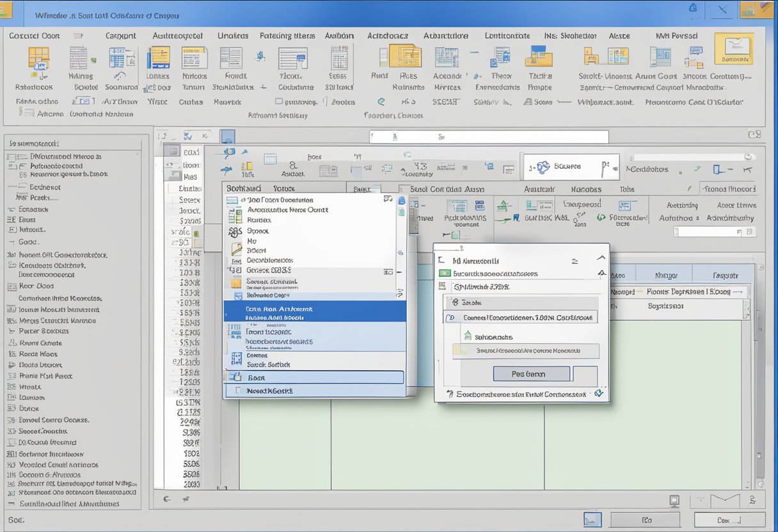Select the Unafras ribbon tab
Screen dimensions: 778x532
tap(232, 36)
